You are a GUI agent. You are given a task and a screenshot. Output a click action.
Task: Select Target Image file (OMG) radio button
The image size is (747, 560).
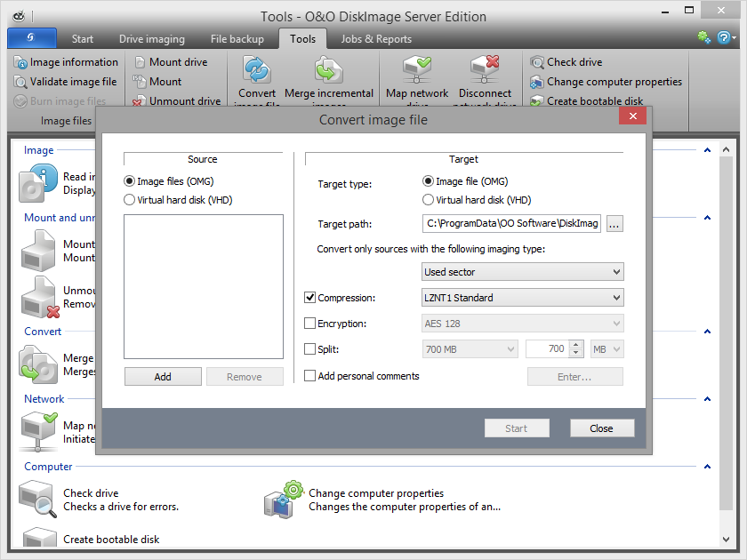tap(428, 181)
